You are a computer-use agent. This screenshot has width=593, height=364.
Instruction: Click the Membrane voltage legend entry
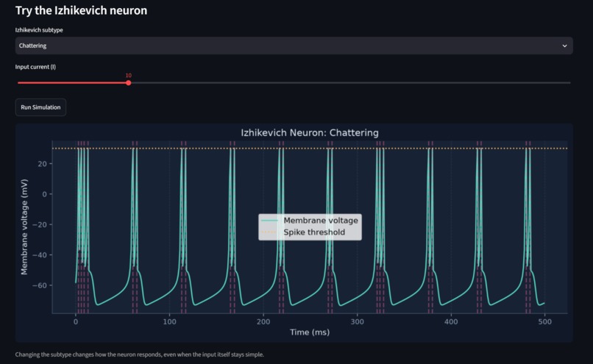pyautogui.click(x=309, y=221)
